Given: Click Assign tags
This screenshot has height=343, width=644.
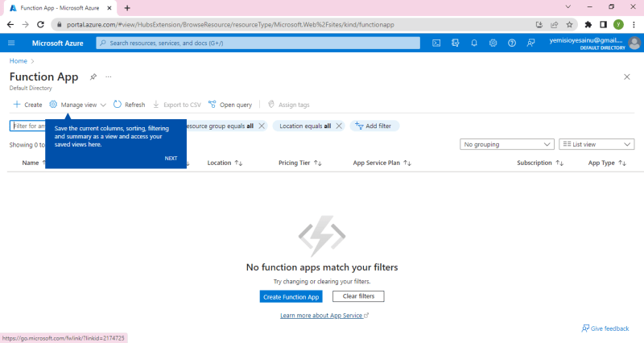Looking at the screenshot, I should [289, 105].
